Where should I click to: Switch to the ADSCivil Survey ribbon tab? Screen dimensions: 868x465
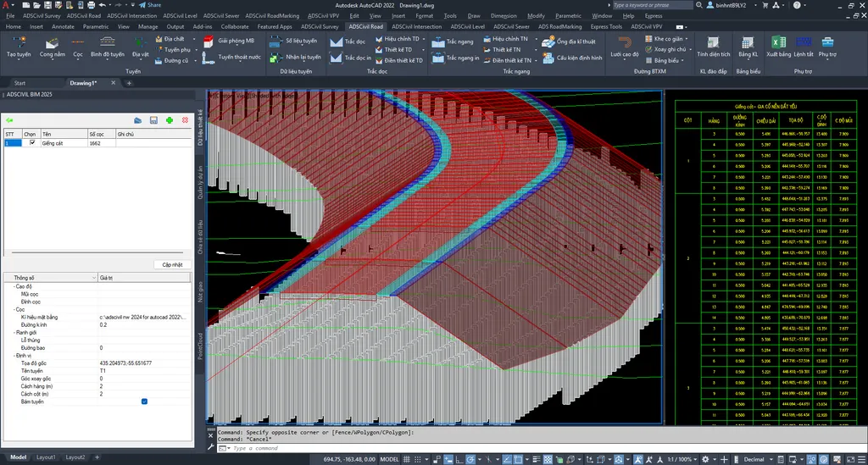tap(320, 26)
